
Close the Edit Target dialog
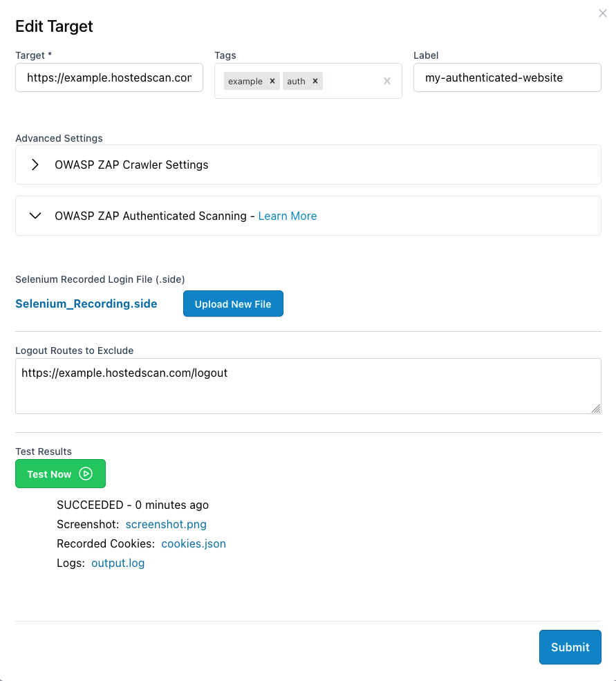(602, 13)
